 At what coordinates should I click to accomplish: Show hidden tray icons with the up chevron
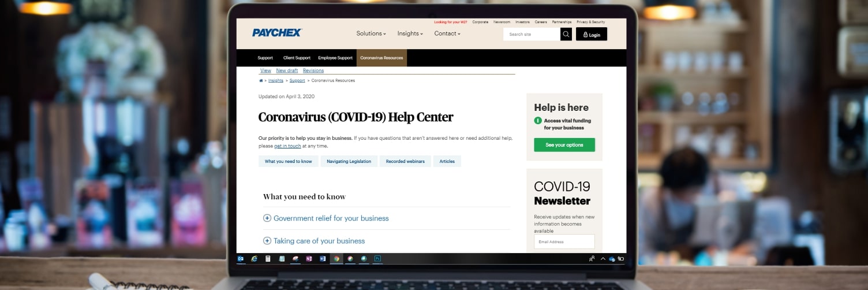tap(603, 259)
